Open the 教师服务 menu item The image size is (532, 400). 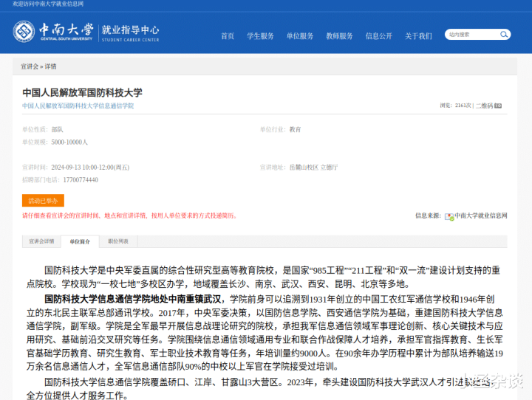(339, 36)
